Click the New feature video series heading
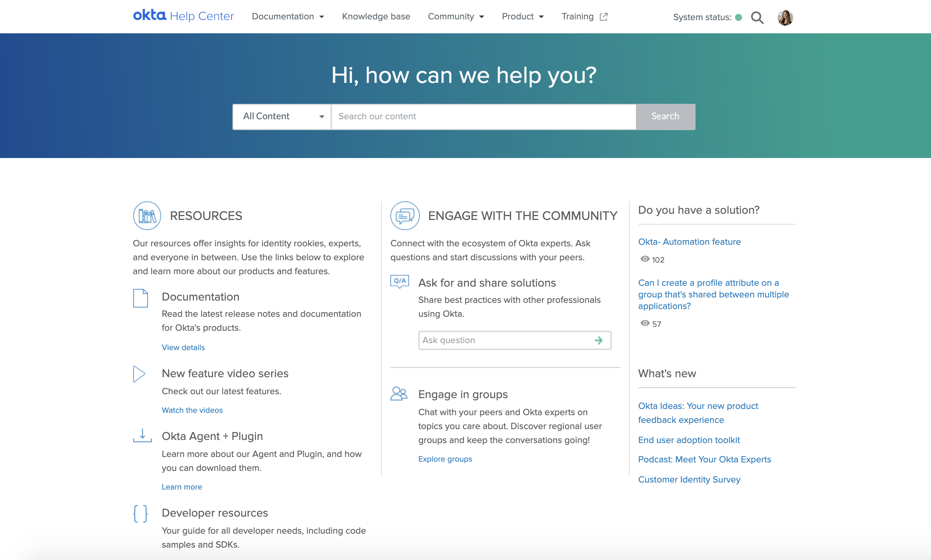The image size is (931, 560). pyautogui.click(x=225, y=373)
